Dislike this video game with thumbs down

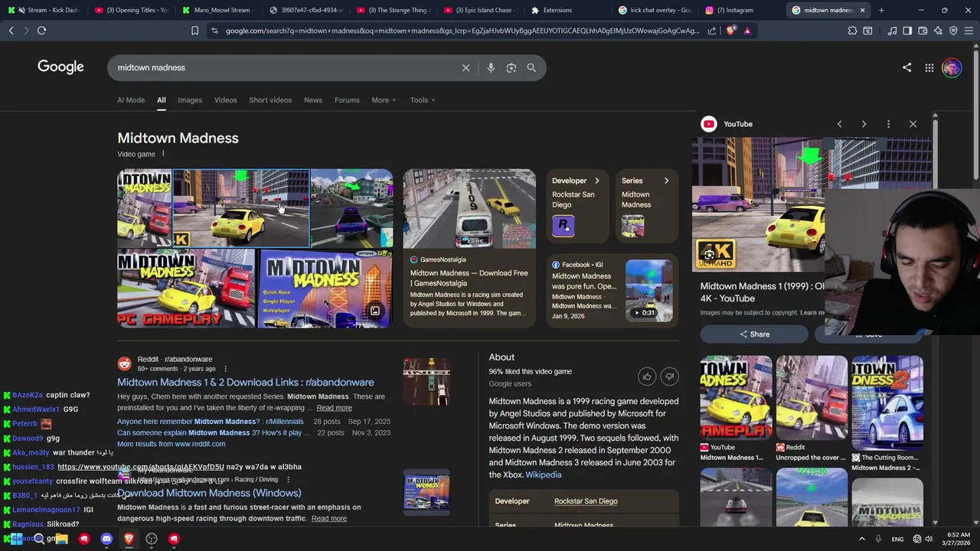[x=669, y=376]
